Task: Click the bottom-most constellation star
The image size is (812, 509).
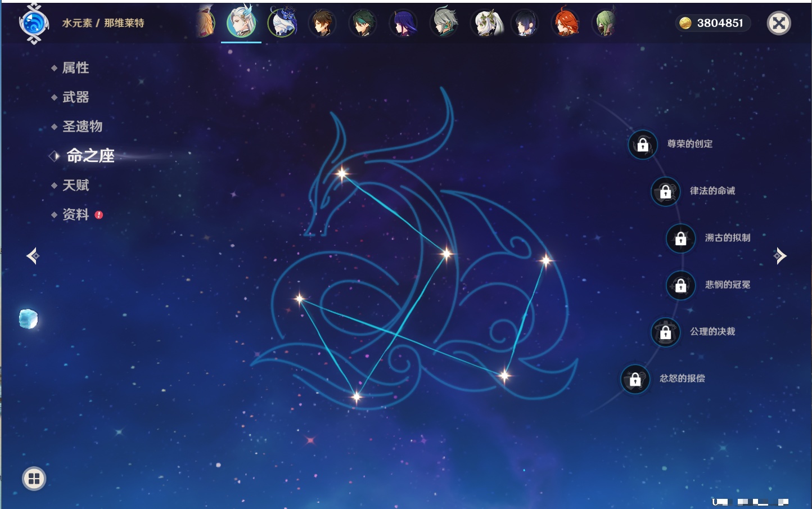Action: point(356,397)
